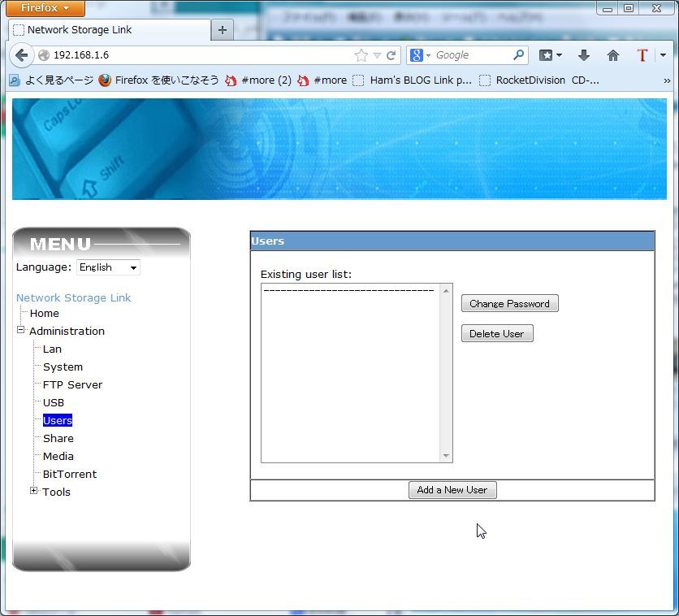679x616 pixels.
Task: Click the Change Password button
Action: tap(510, 303)
